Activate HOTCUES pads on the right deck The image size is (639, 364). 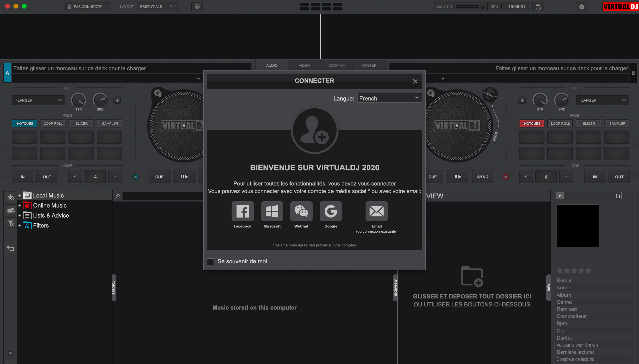point(532,123)
